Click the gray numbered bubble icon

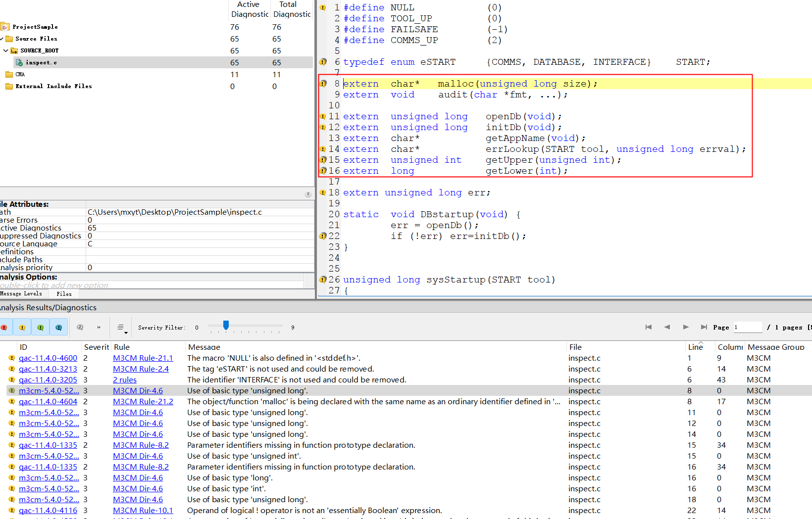80,328
